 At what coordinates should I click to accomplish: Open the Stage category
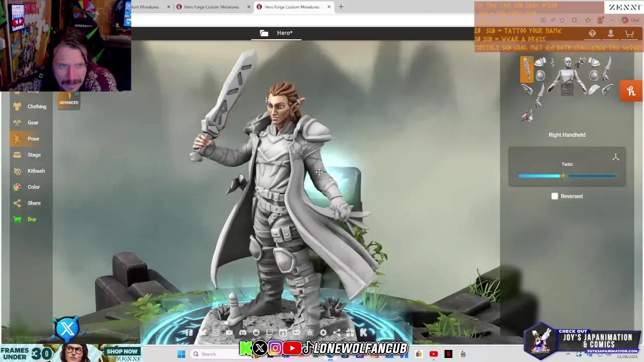click(30, 155)
